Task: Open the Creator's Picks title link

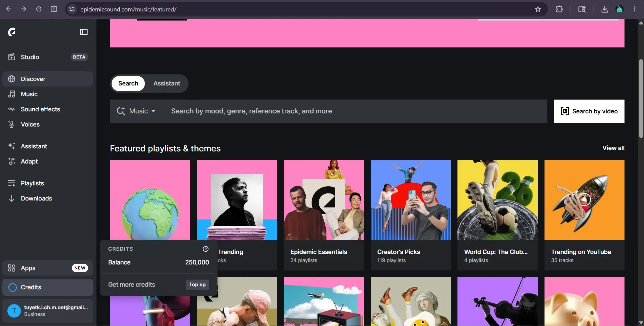Action: point(399,252)
